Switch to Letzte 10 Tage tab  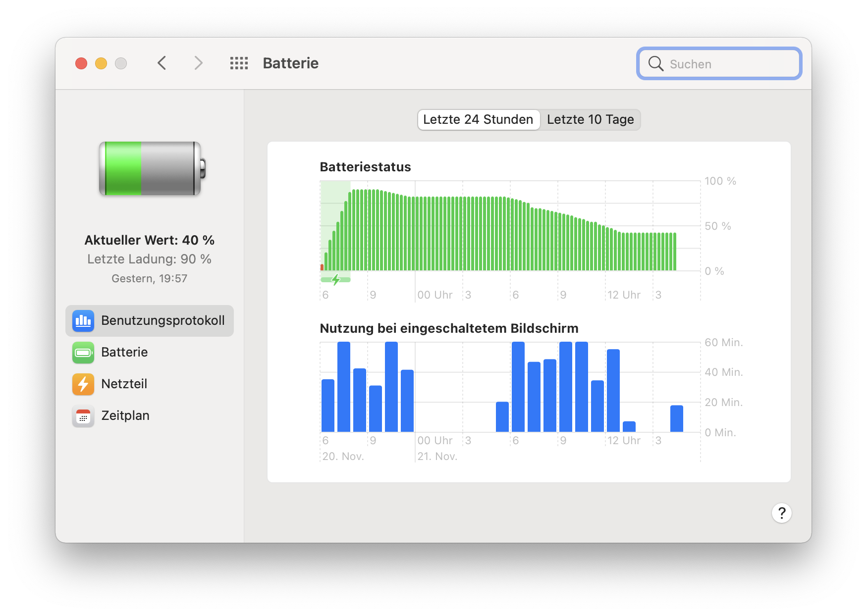[x=591, y=120]
